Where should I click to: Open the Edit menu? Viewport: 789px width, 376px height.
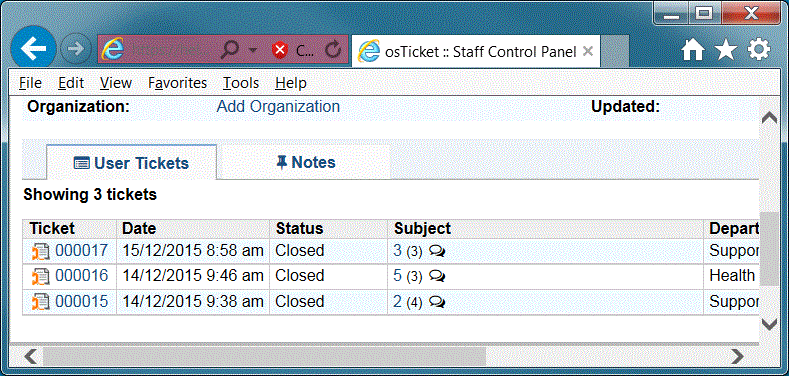pos(71,83)
